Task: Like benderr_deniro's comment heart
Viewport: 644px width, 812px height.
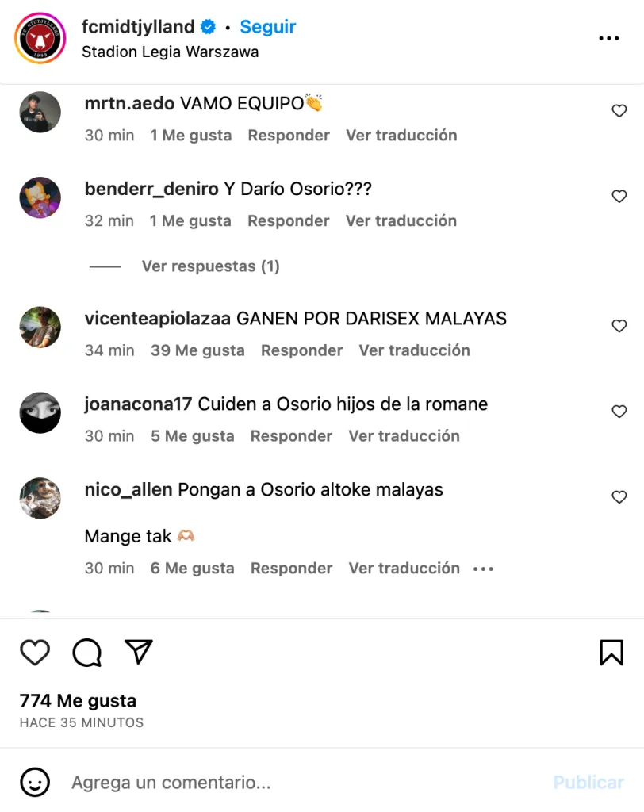Action: [x=619, y=197]
